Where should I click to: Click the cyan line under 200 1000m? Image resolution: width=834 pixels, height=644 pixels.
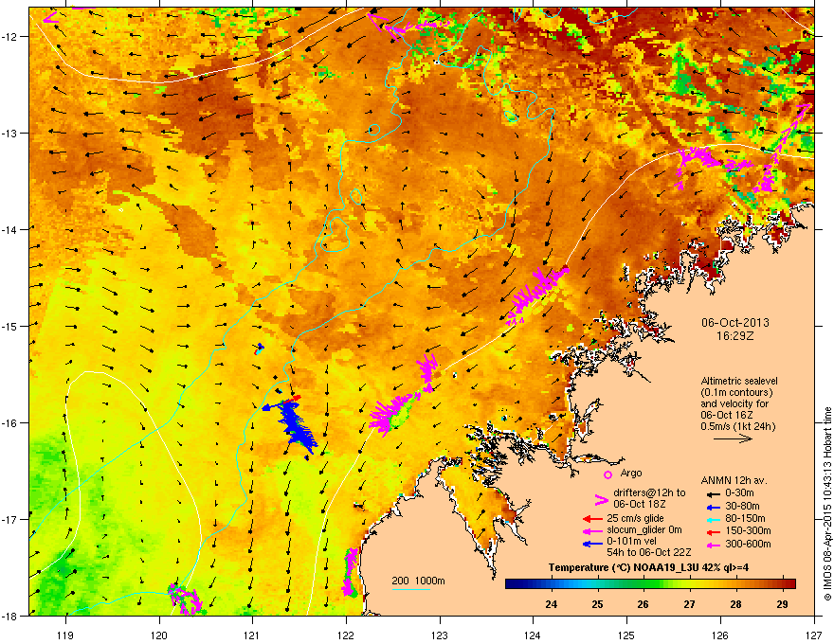[411, 589]
